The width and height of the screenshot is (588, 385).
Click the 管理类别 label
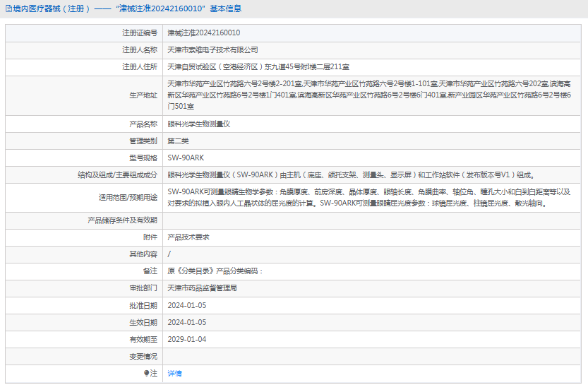coord(143,141)
